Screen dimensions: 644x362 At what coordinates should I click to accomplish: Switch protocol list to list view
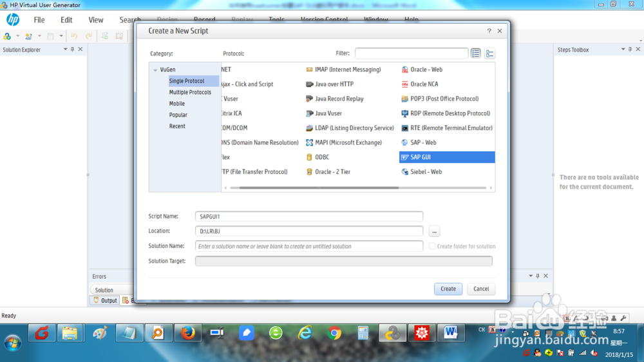(476, 53)
